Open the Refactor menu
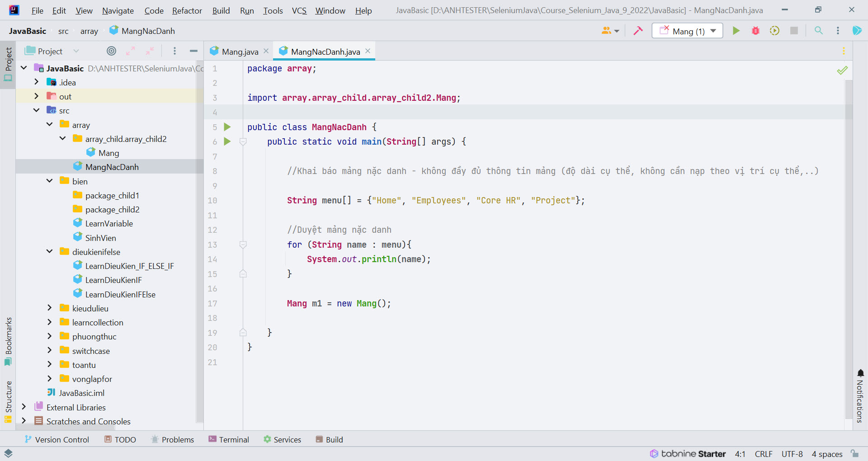Screen dimensions: 868x461 pyautogui.click(x=187, y=10)
